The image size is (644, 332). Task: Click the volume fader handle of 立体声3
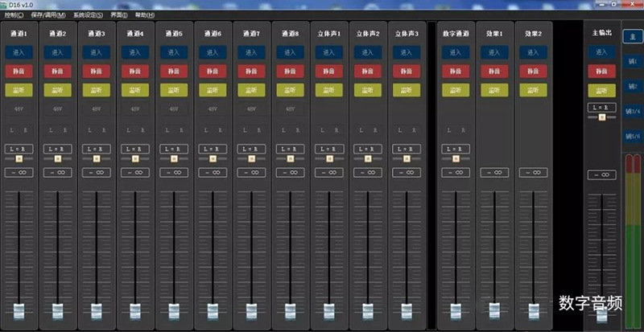[407, 312]
